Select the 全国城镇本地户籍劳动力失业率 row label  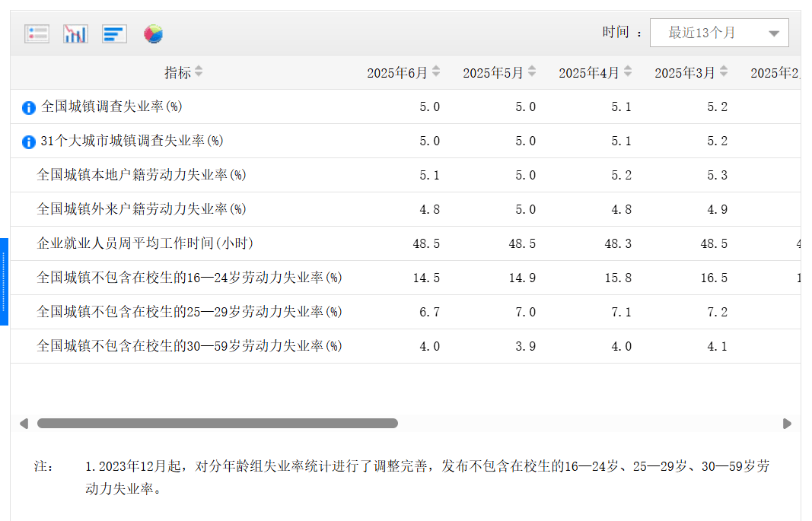coord(142,175)
